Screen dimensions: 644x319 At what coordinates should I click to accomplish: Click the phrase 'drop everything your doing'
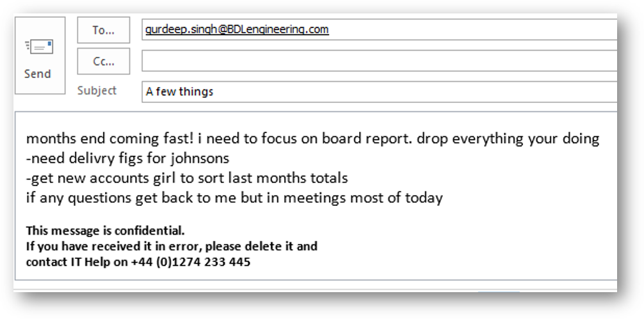[x=508, y=139]
